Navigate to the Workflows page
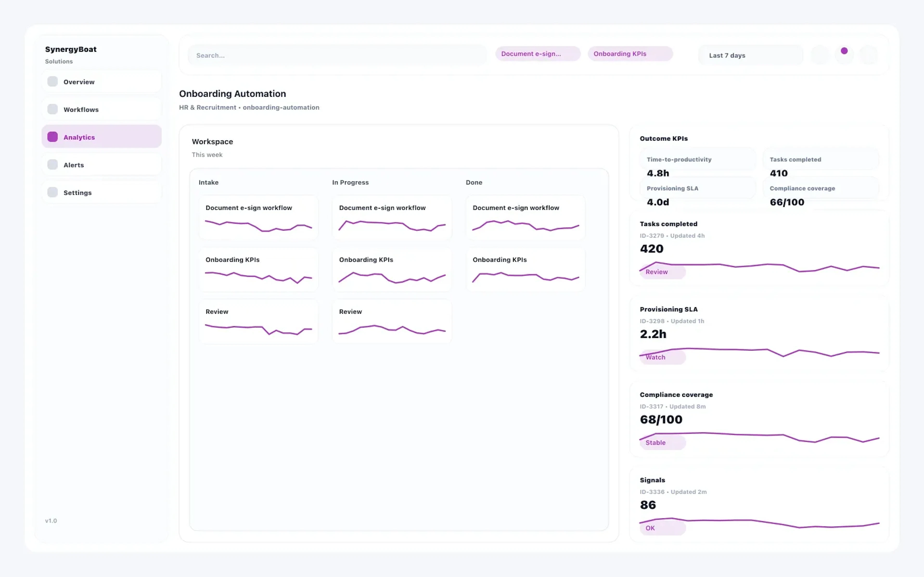Screen dimensions: 924x577 click(x=81, y=109)
